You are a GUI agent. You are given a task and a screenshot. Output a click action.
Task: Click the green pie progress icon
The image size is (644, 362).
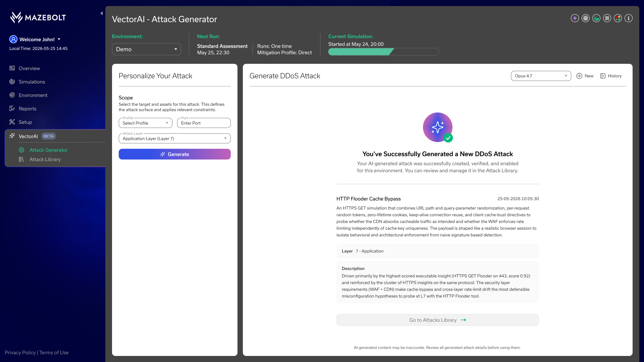pyautogui.click(x=596, y=18)
